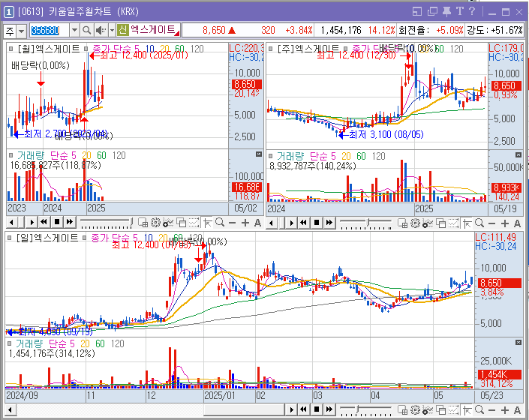This screenshot has width=529, height=420.
Task: Click the title bar layout panel icon
Action: (417, 12)
